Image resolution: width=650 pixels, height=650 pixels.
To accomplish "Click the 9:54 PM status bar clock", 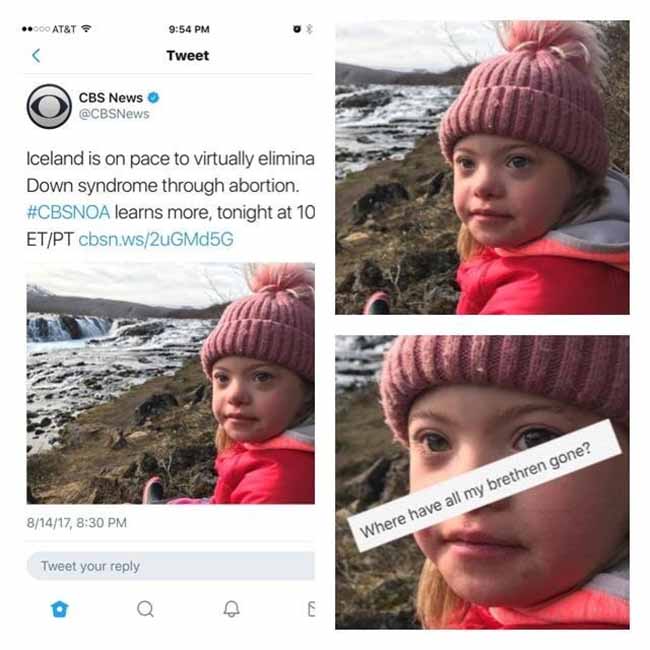I will (x=189, y=29).
